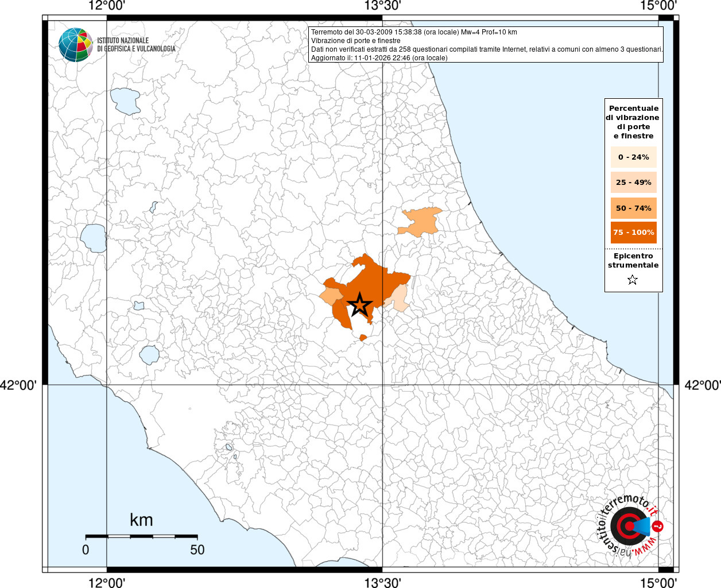Click the 'km' scale bar label

[x=141, y=520]
